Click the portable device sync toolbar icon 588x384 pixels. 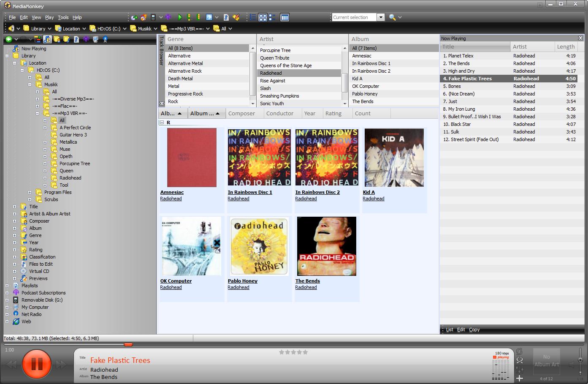tap(153, 17)
